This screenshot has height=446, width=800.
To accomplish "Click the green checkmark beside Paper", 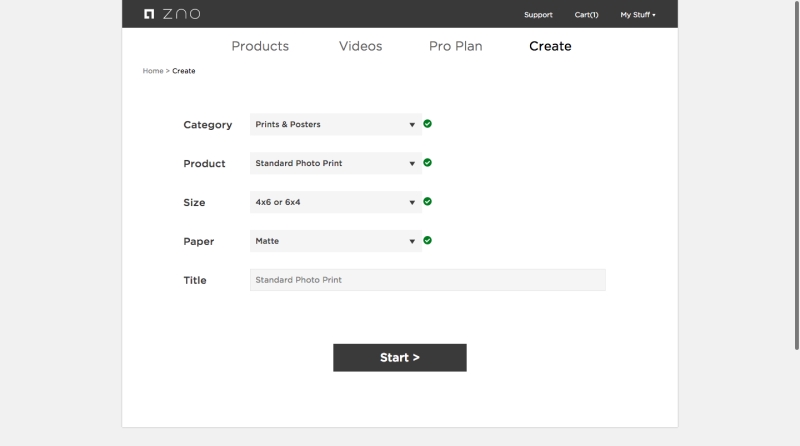I will (x=428, y=240).
